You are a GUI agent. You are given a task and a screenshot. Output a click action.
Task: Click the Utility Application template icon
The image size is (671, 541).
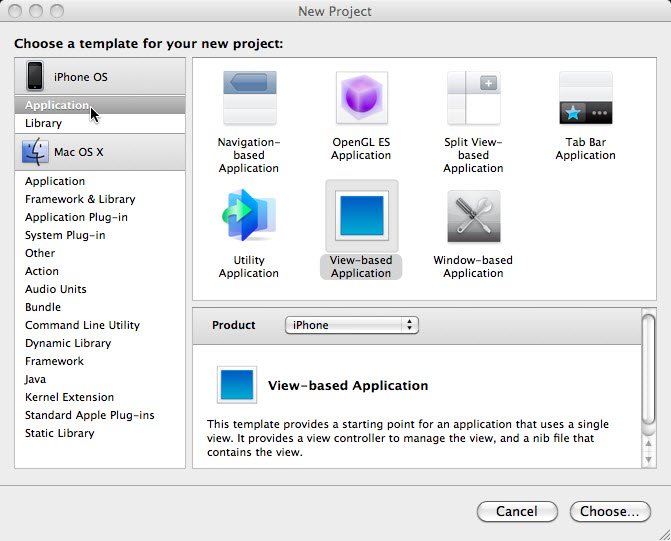point(249,216)
